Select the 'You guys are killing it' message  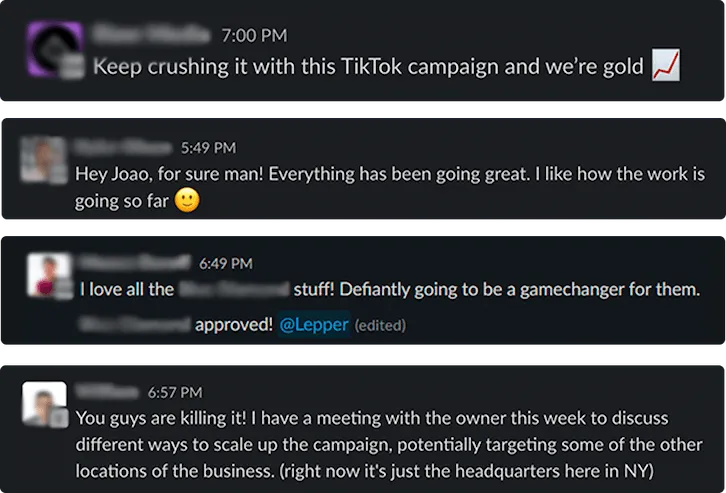(380, 444)
